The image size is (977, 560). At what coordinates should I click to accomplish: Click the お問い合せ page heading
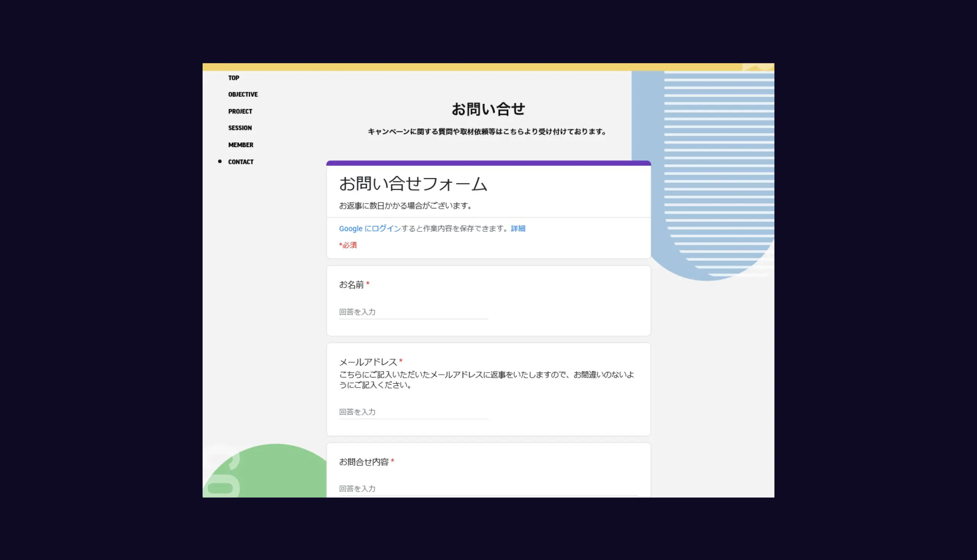coord(488,109)
